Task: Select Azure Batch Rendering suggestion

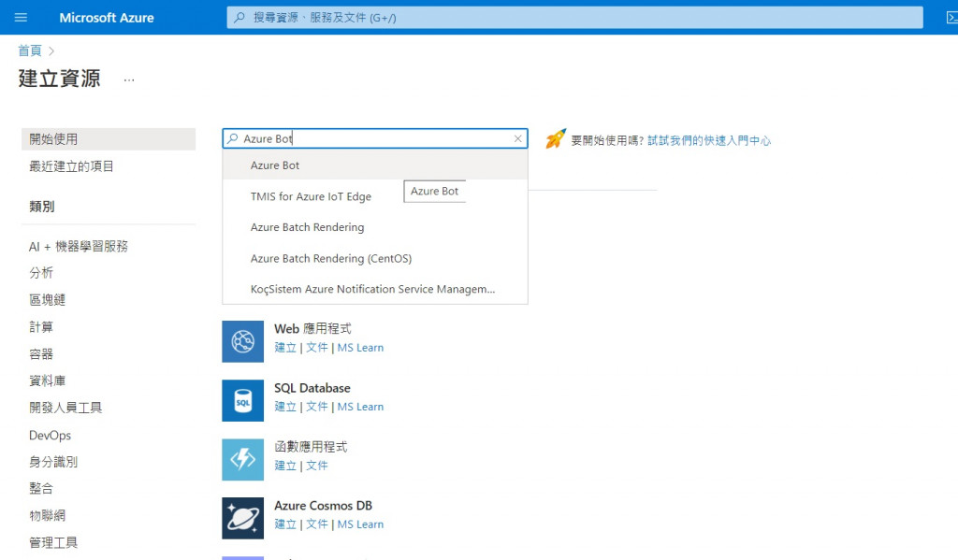Action: pyautogui.click(x=374, y=227)
